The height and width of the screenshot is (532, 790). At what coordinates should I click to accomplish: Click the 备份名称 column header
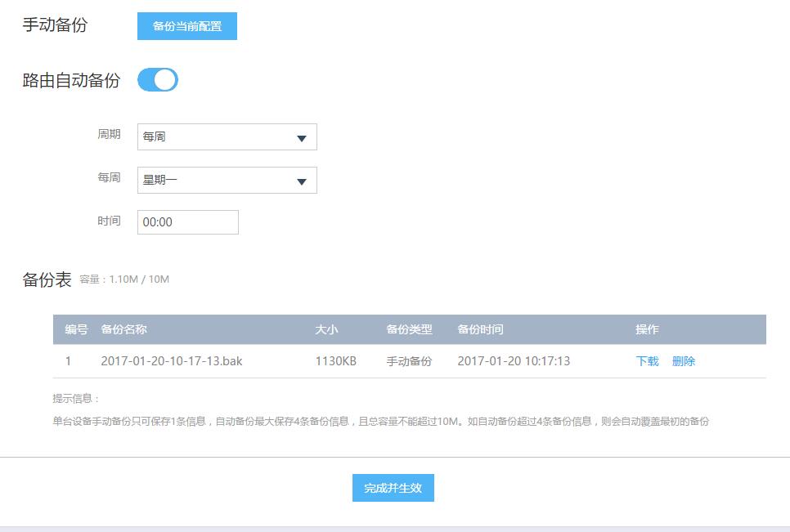(x=123, y=330)
